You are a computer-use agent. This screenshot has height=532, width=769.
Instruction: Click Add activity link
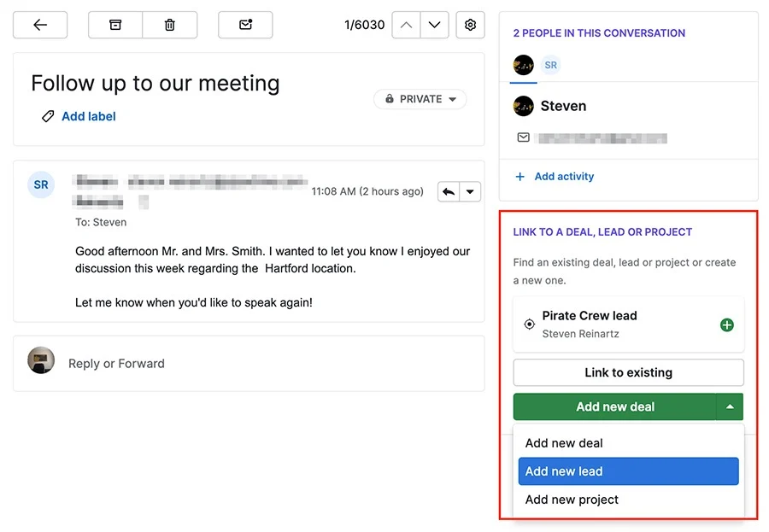564,177
